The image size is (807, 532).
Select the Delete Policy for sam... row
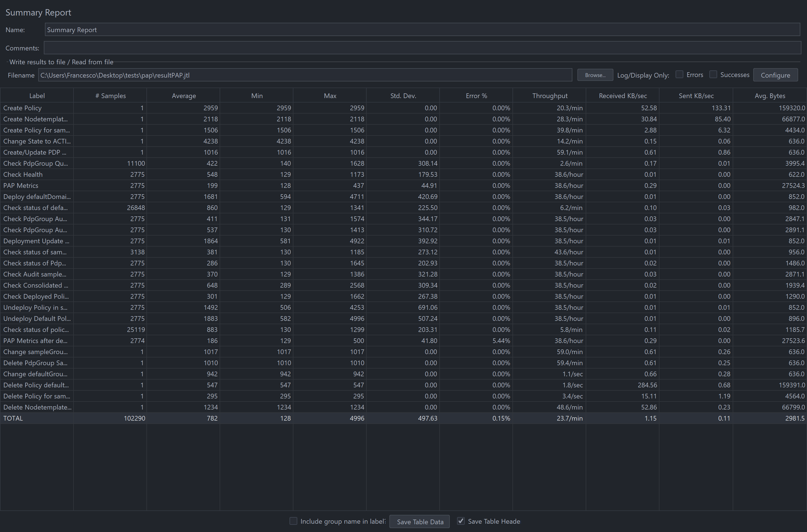[x=403, y=396]
